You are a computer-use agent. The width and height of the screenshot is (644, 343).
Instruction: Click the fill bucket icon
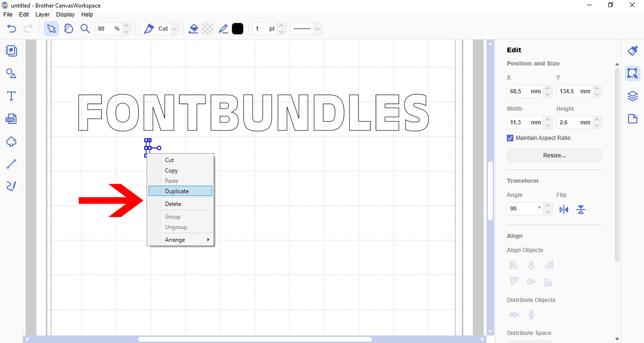click(x=193, y=29)
